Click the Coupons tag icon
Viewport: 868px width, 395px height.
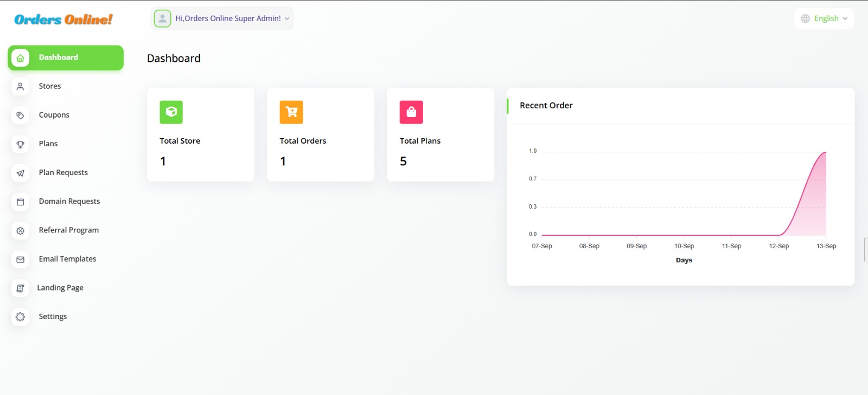point(20,115)
